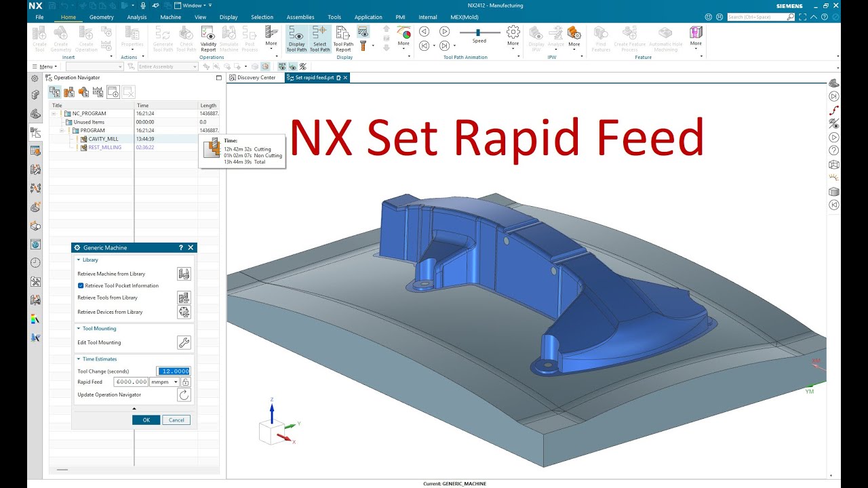This screenshot has height=488, width=868.
Task: Open the History clock icon in resource bar
Action: [35, 263]
